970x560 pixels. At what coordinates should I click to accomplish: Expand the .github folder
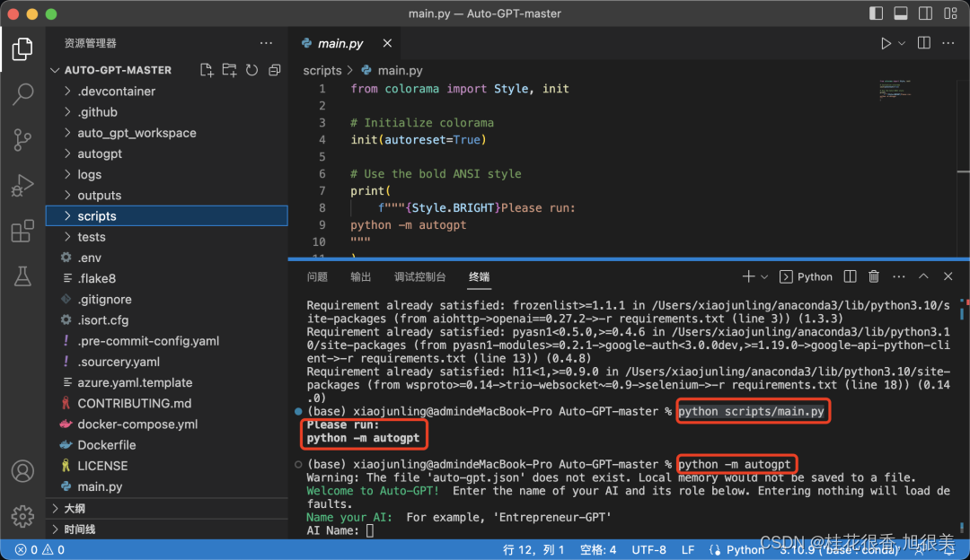click(x=167, y=112)
